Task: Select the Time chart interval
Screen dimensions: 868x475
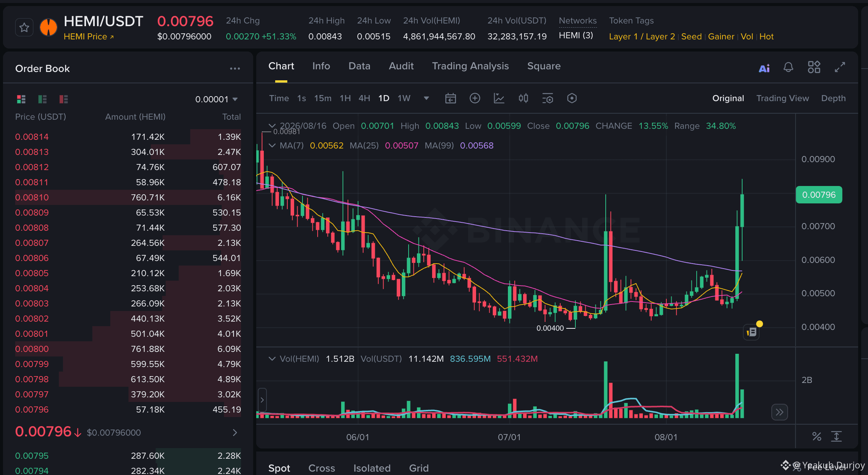Action: point(279,98)
